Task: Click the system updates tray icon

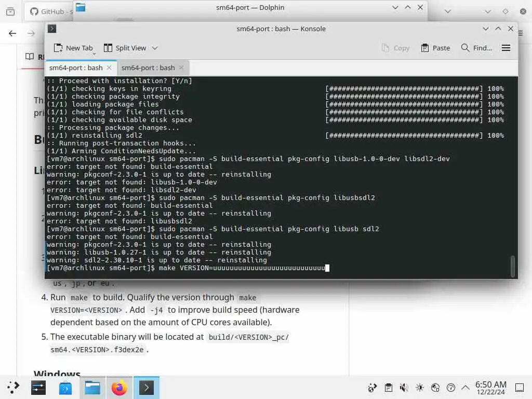Action: pyautogui.click(x=372, y=388)
